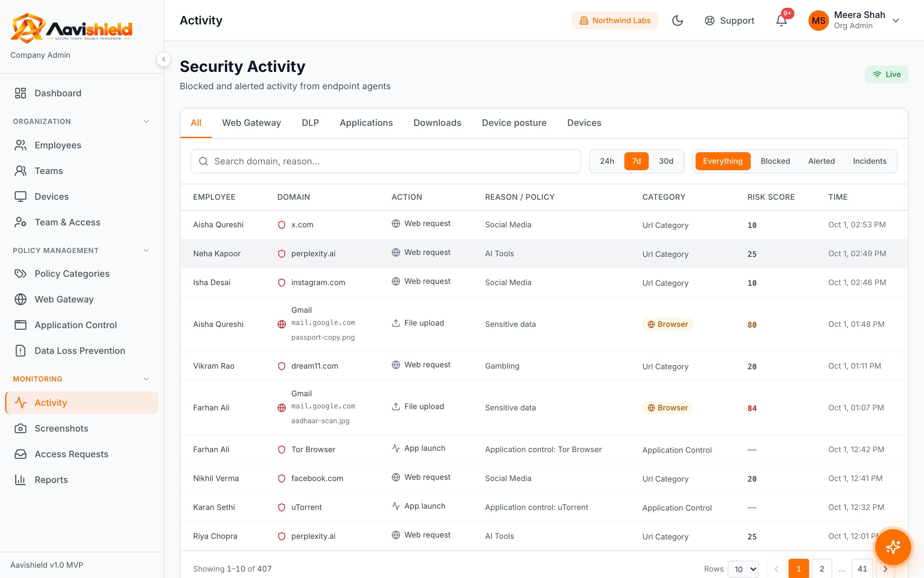Switch to the Device posture tab

pyautogui.click(x=514, y=123)
